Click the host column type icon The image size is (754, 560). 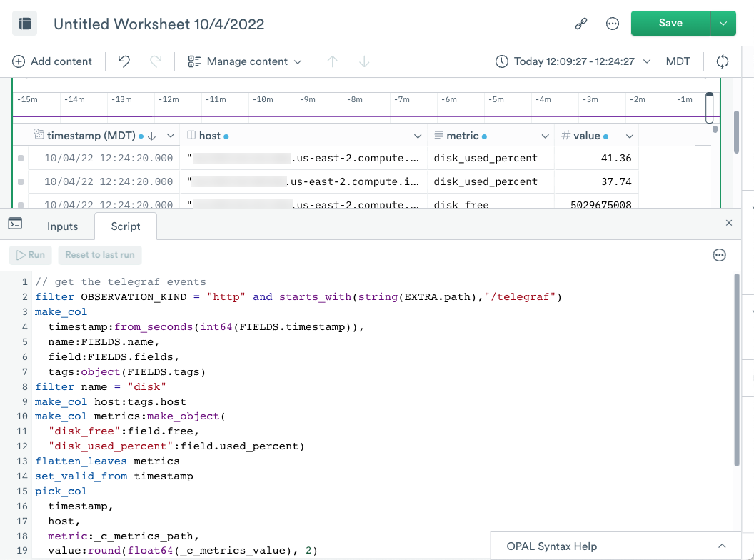click(191, 135)
